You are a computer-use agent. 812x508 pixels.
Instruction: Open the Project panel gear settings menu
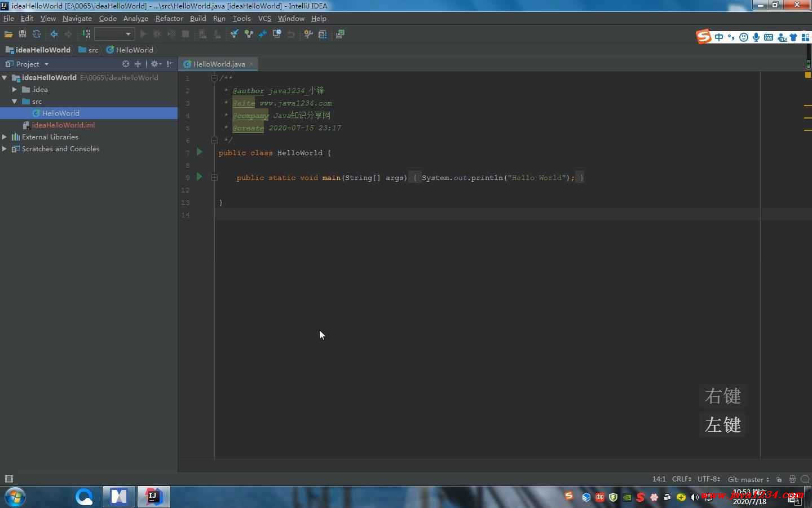[156, 64]
